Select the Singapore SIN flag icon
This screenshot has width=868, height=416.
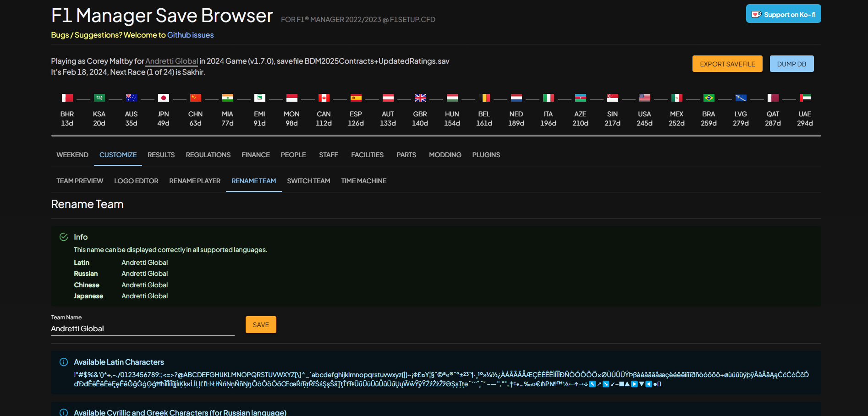(x=612, y=98)
